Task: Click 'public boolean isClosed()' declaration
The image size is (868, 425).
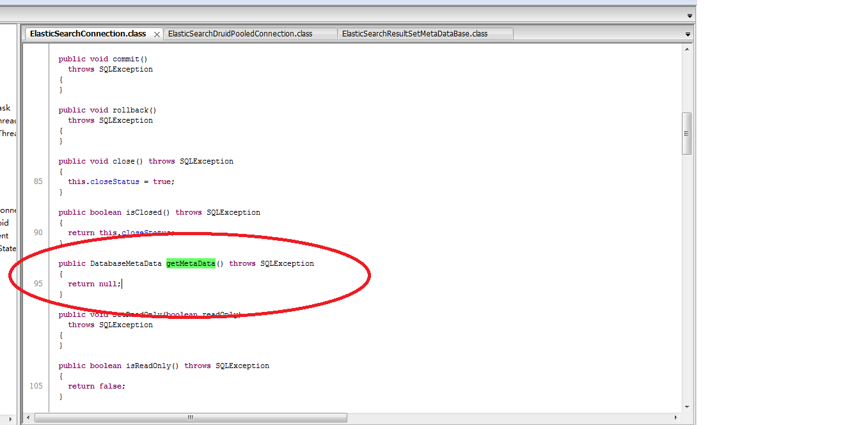Action: 159,212
